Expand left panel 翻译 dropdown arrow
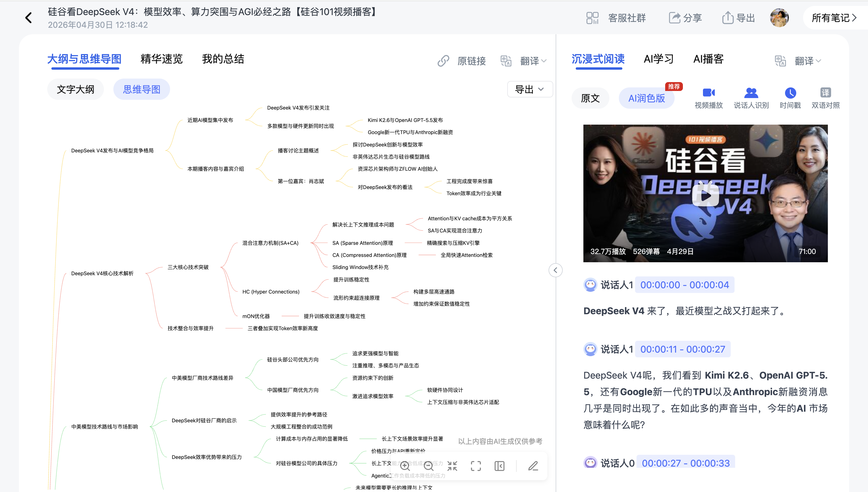The image size is (868, 492). tap(544, 61)
